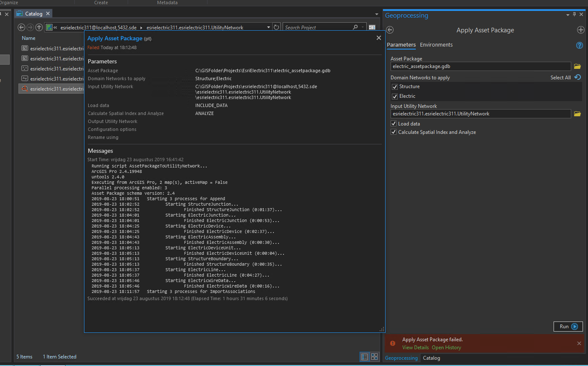The image size is (588, 366).
Task: Open the Geoprocessing pane options menu
Action: click(x=568, y=15)
